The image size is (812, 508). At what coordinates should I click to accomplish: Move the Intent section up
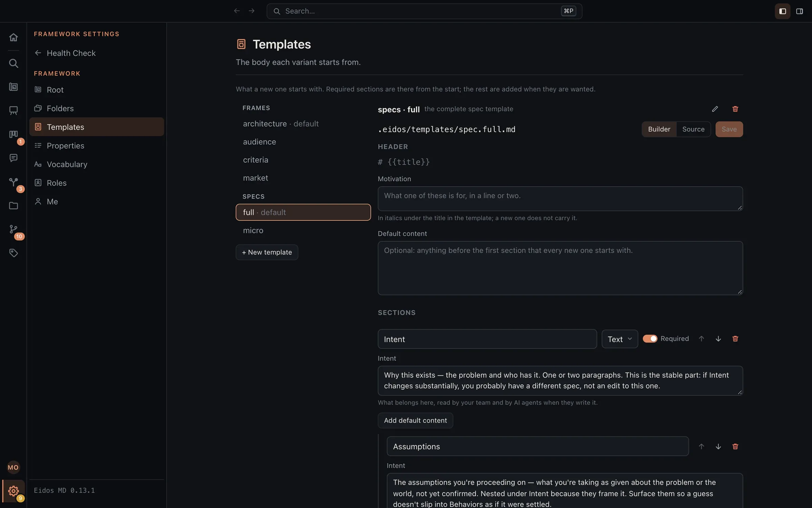coord(701,339)
